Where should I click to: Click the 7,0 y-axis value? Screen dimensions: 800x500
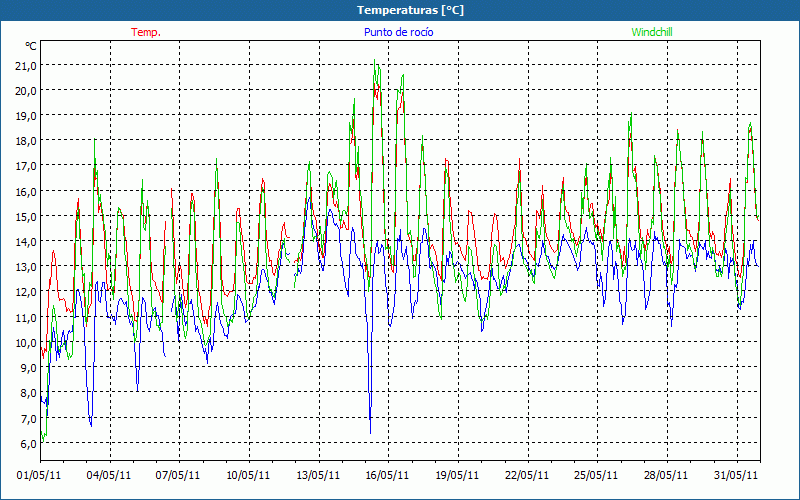(28, 418)
